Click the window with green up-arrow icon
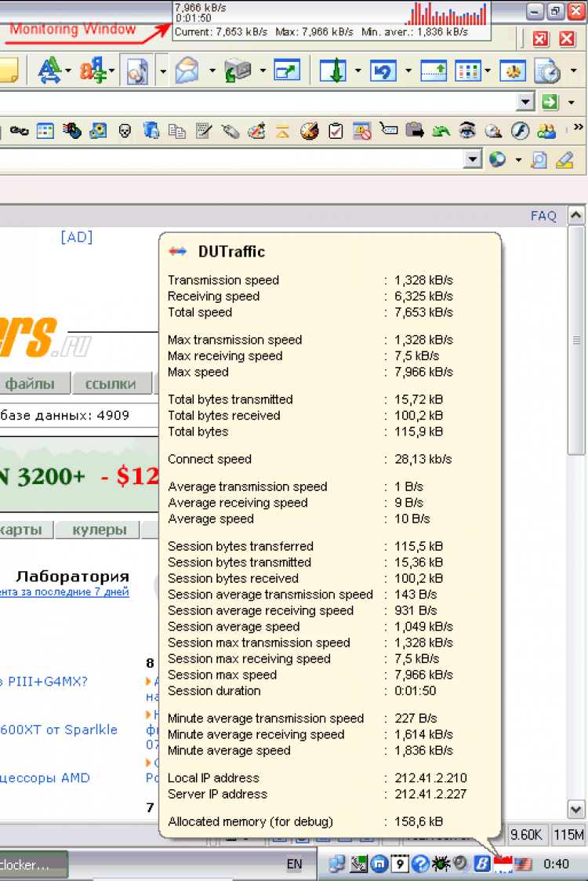This screenshot has width=588, height=881. pyautogui.click(x=434, y=71)
